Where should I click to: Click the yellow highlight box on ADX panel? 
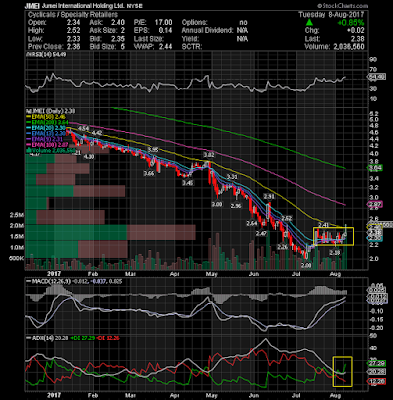[342, 371]
